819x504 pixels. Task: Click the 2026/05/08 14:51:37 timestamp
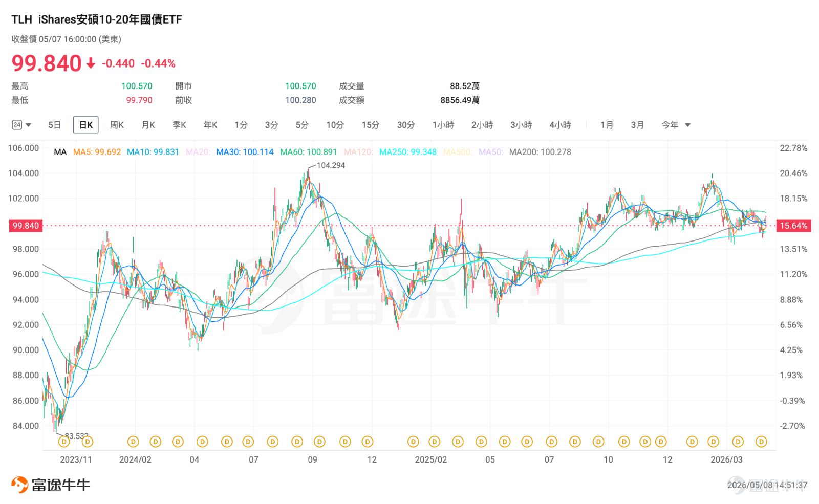click(767, 485)
